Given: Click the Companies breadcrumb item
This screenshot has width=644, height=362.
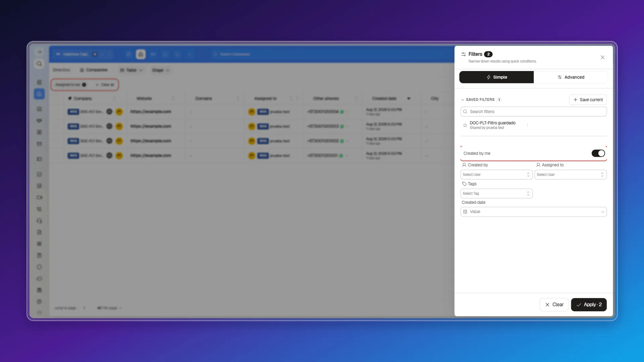Looking at the screenshot, I should point(94,70).
